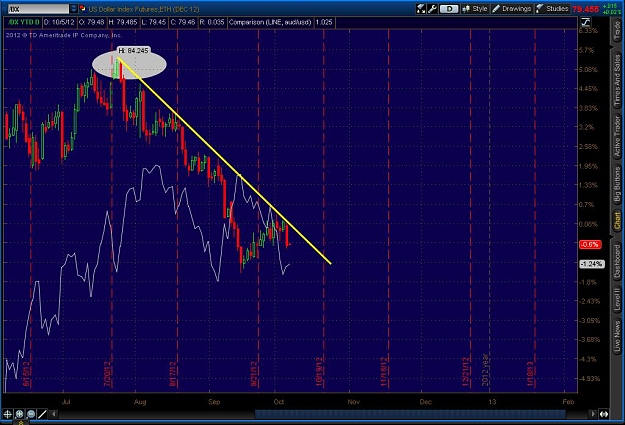Open the D daily aggregation period selector

pyautogui.click(x=449, y=9)
